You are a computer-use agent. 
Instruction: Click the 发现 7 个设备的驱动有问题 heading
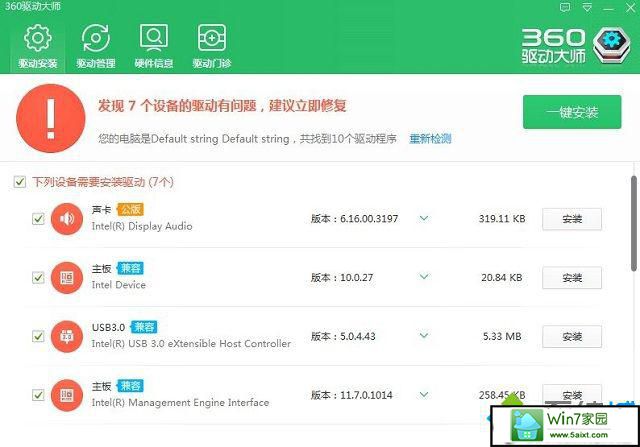[x=222, y=106]
